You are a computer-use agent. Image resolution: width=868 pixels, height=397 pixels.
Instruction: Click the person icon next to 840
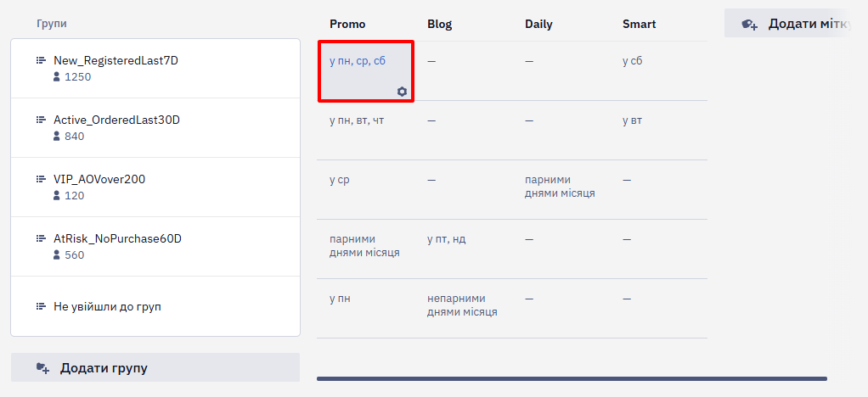point(56,136)
